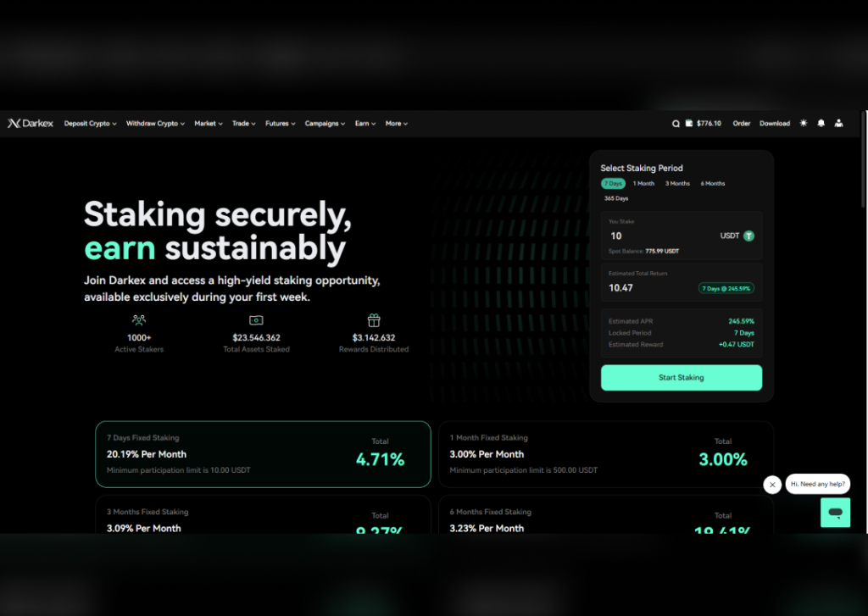Open the search magnifier icon
The height and width of the screenshot is (616, 868).
(676, 124)
